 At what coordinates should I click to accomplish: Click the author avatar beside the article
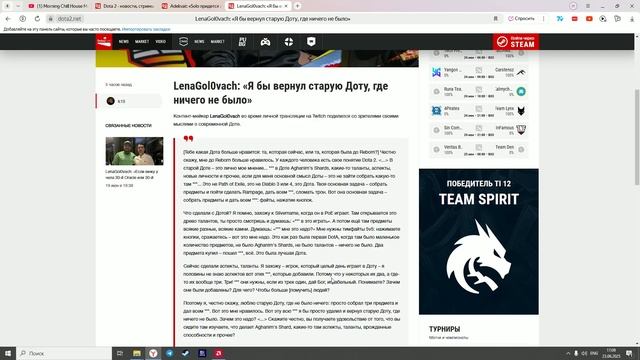click(111, 101)
